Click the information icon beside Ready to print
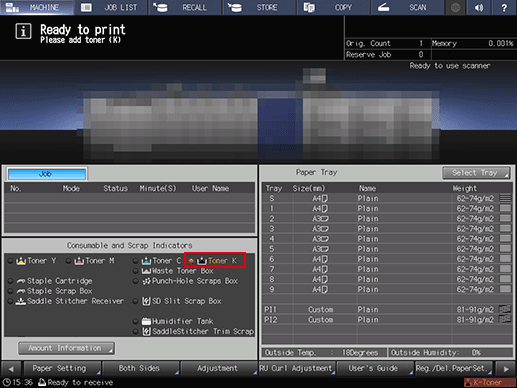This screenshot has height=388, width=517. [x=23, y=31]
